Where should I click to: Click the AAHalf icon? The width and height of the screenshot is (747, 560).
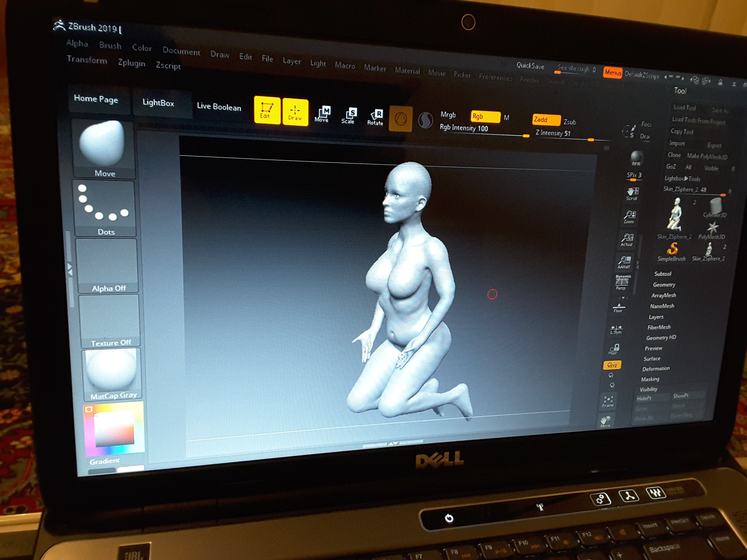[624, 262]
